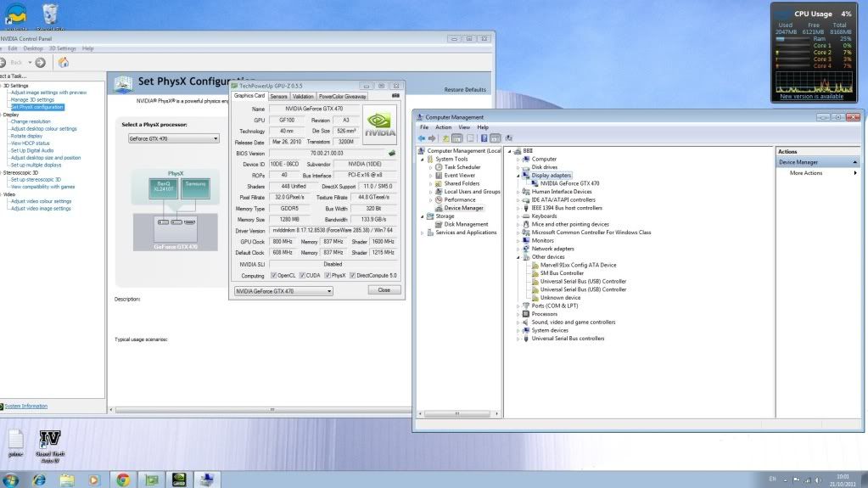Expand Processors in Device Manager

(518, 314)
